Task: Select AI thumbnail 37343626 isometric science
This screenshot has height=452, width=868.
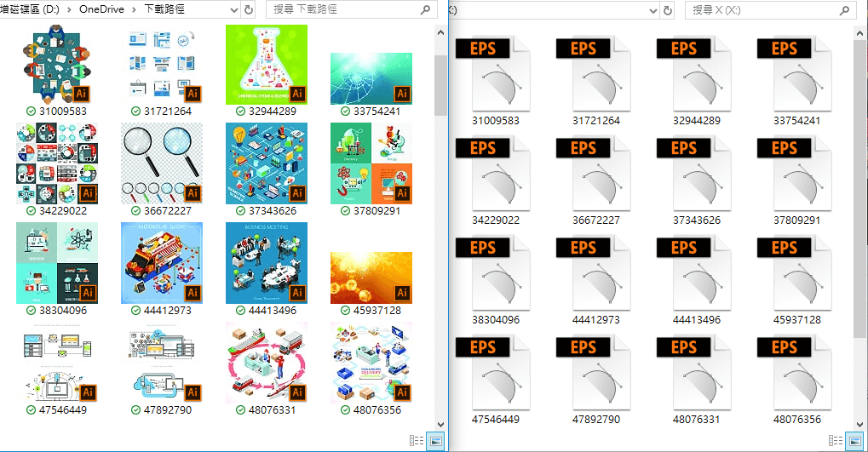Action: click(x=267, y=163)
